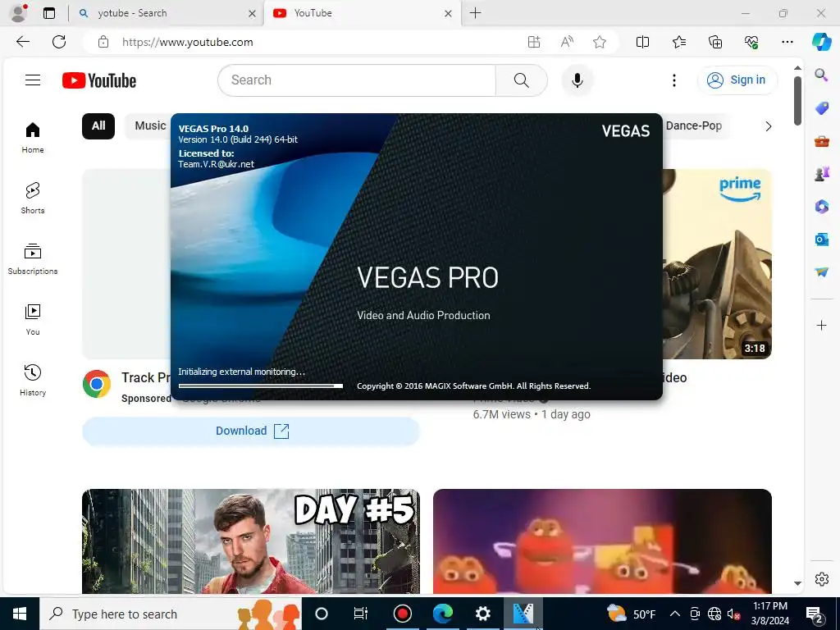Open the DAY #5 video thumbnail
Screen dimensions: 840x630
pyautogui.click(x=251, y=541)
